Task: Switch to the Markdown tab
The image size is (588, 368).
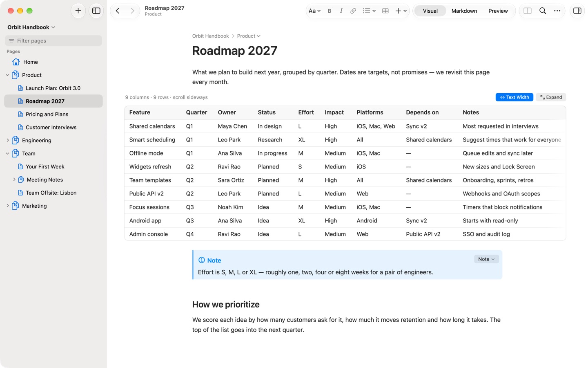Action: pos(464,11)
